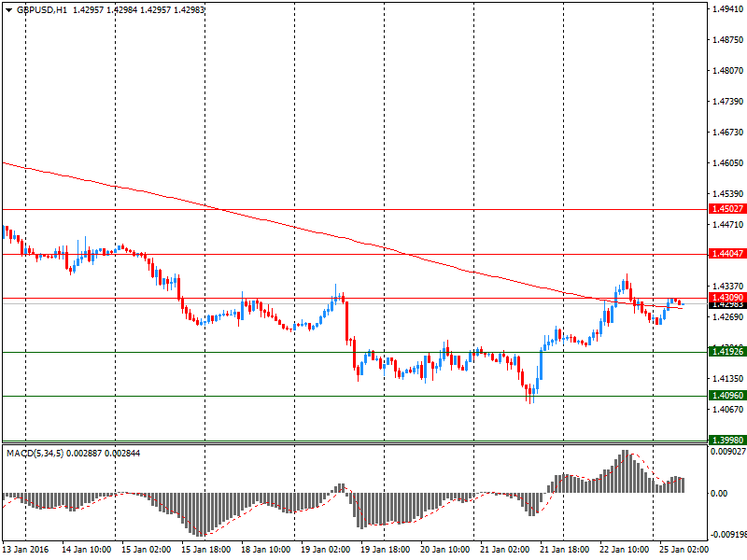Click the 19 Jan 18:00 time axis label
The width and height of the screenshot is (747, 560).
[x=386, y=550]
